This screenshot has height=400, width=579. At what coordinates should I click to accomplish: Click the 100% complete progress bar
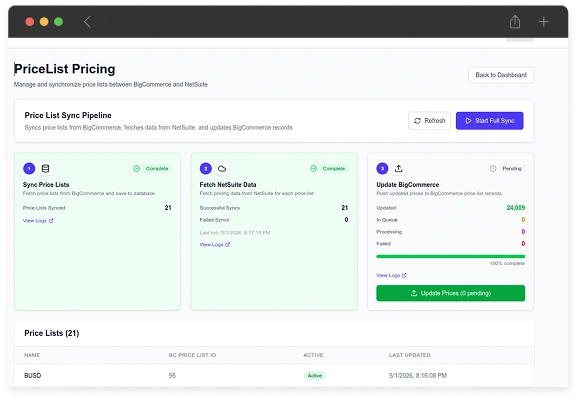(450, 256)
